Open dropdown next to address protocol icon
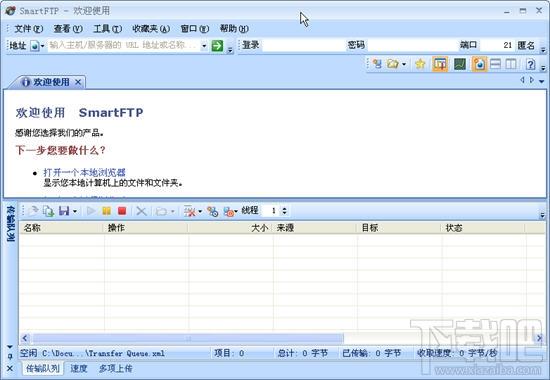550x380 pixels. coord(42,46)
